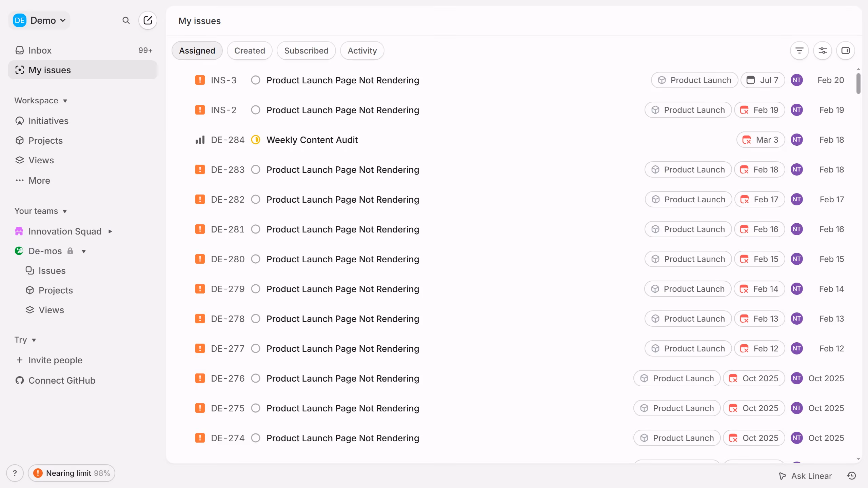Open the search icon in sidebar
868x488 pixels.
[x=126, y=21]
